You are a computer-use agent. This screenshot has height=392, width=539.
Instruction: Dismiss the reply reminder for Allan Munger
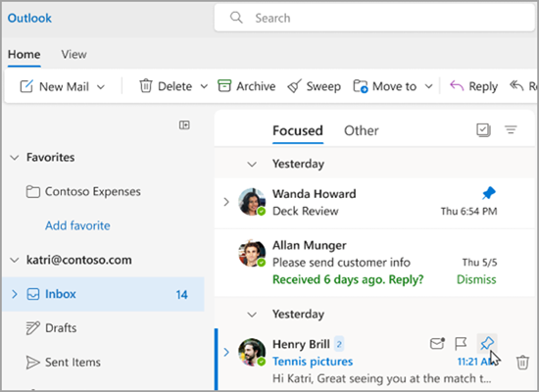pyautogui.click(x=476, y=279)
